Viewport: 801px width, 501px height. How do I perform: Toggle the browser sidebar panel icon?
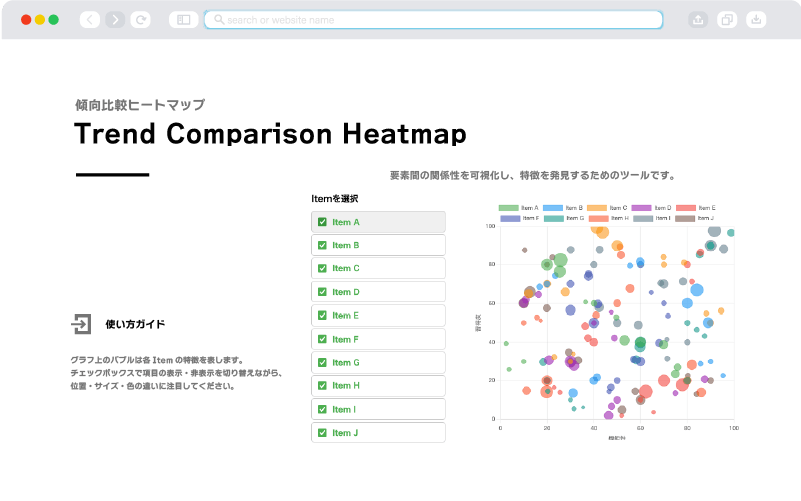(183, 19)
